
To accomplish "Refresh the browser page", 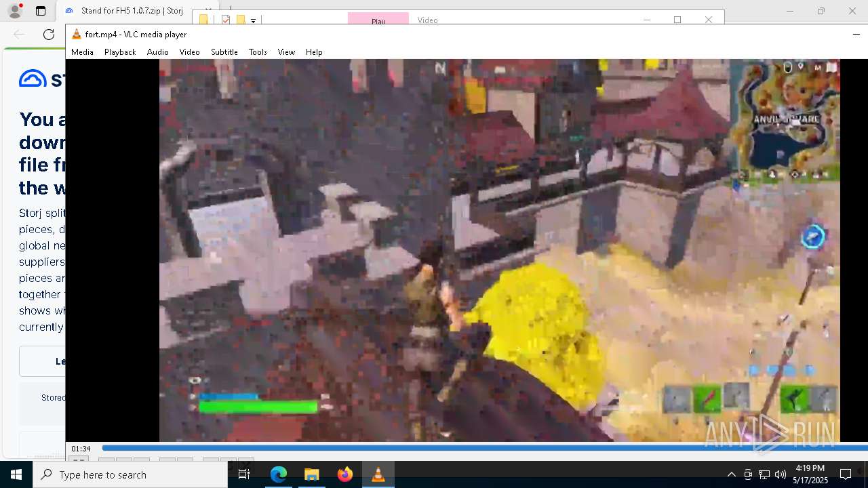I will click(x=49, y=35).
